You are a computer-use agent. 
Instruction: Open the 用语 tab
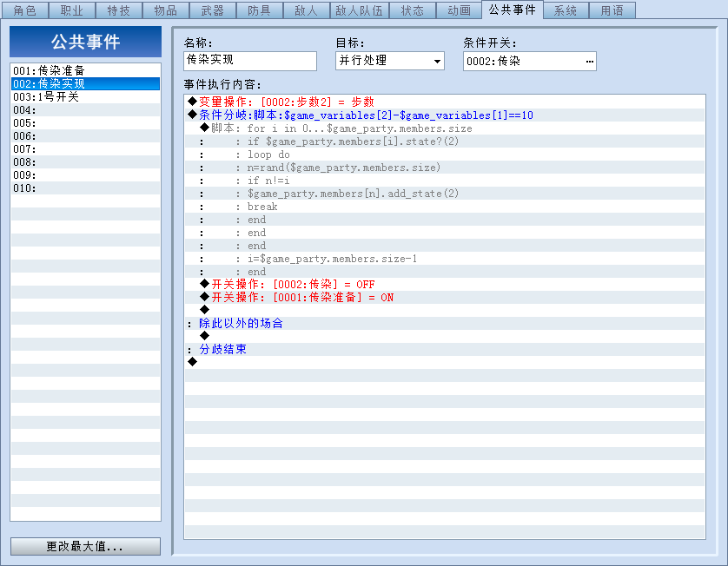point(612,10)
